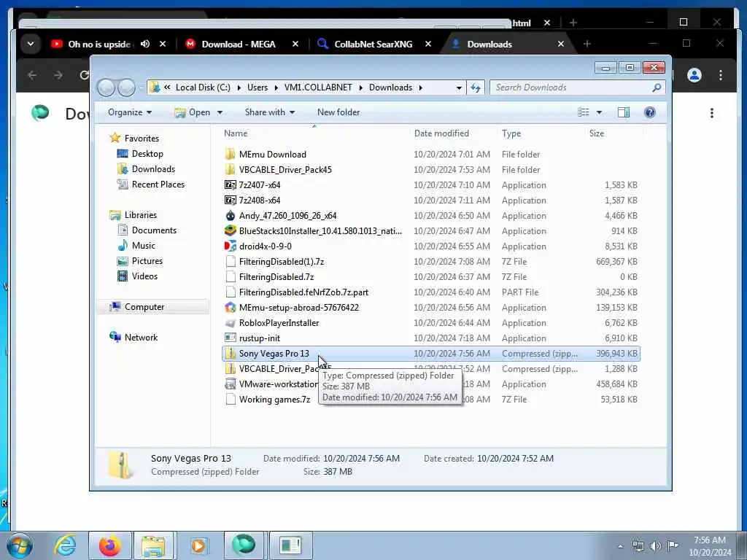Click the network tray icon
747x560 pixels.
coord(638,545)
